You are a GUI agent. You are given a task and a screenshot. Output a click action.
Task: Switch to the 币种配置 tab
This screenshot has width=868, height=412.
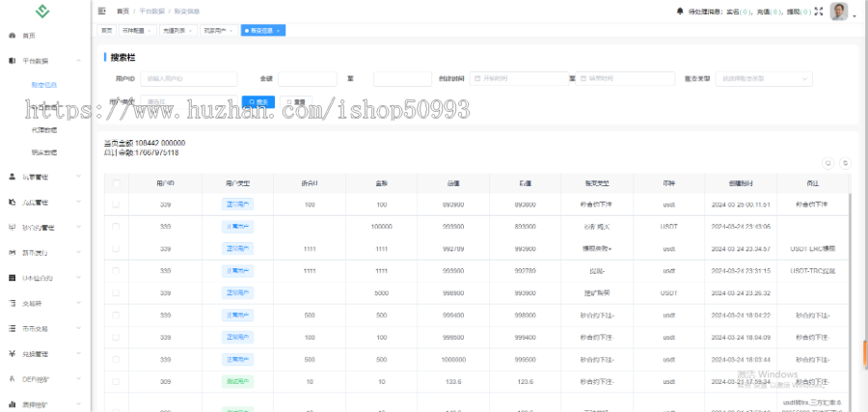(138, 31)
